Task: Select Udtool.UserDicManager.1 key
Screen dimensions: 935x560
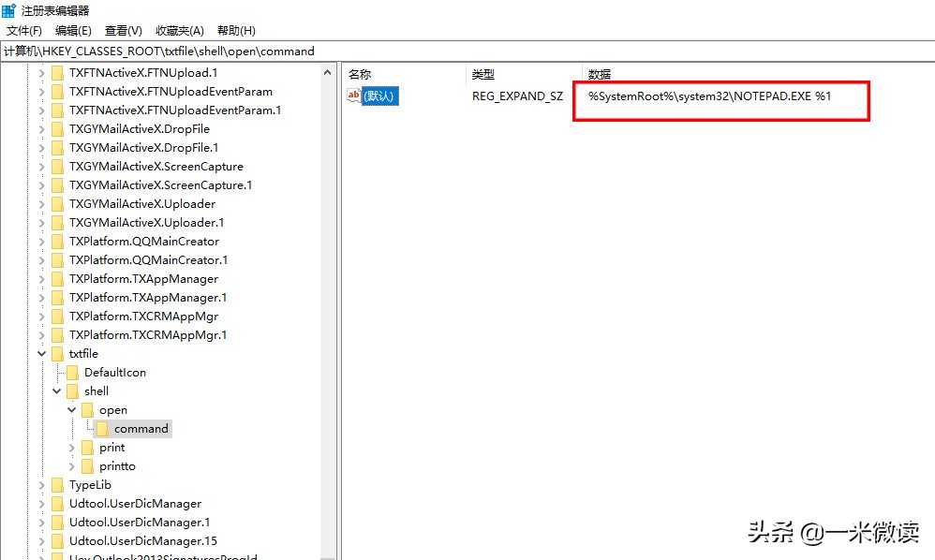Action: pyautogui.click(x=140, y=523)
